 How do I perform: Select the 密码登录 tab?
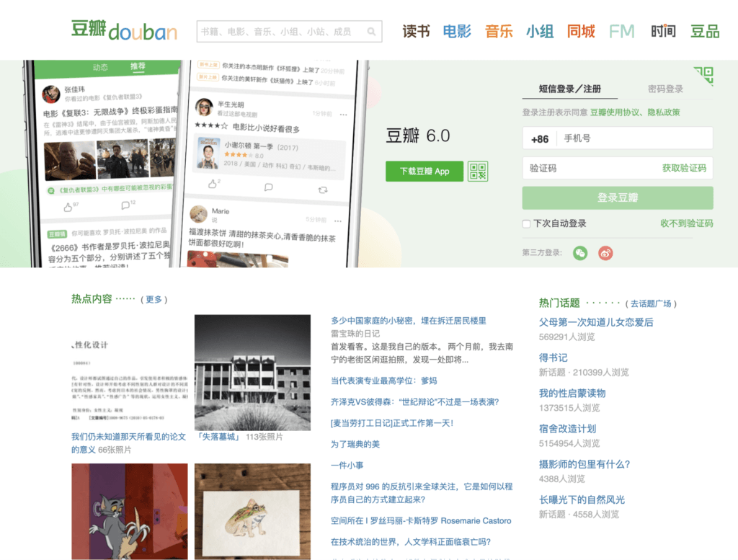click(665, 89)
